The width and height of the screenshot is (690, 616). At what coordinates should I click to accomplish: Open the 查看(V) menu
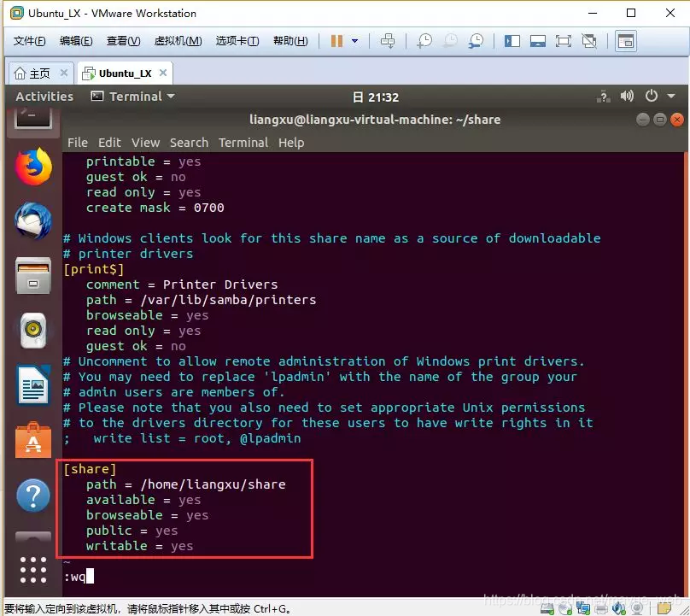point(123,41)
